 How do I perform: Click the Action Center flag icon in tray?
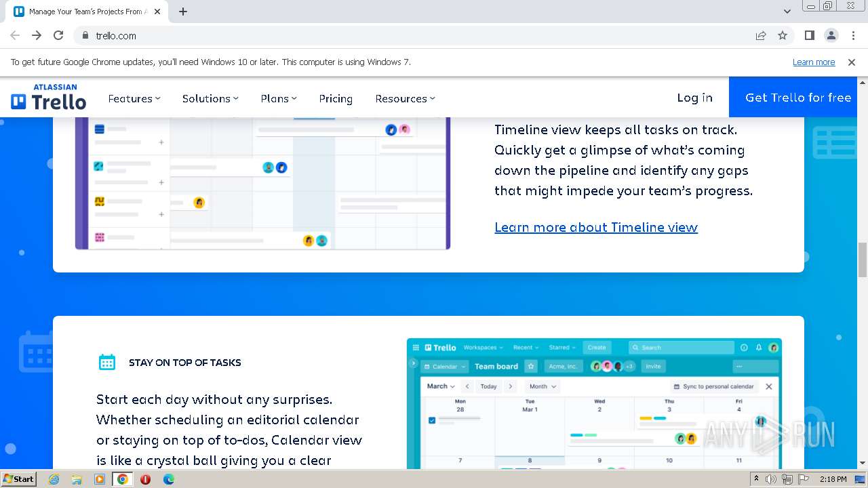[803, 479]
